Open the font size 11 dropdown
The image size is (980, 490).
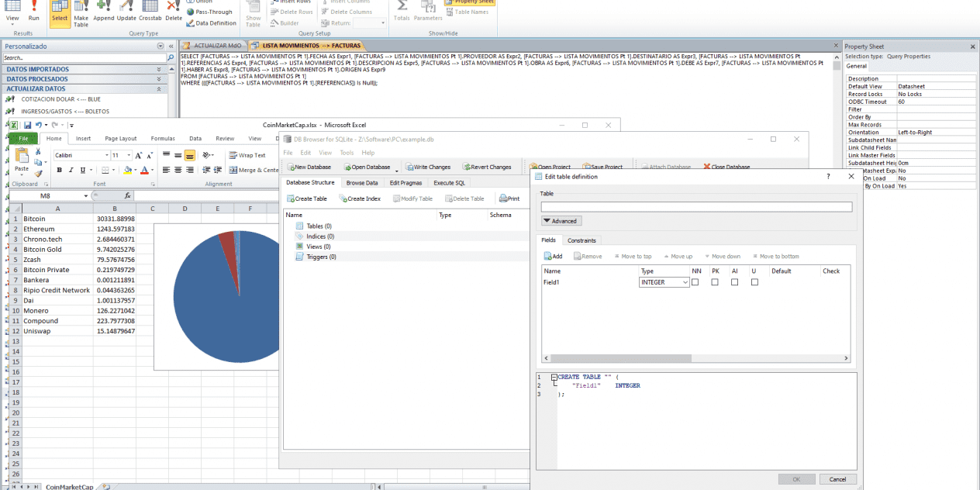pos(127,155)
